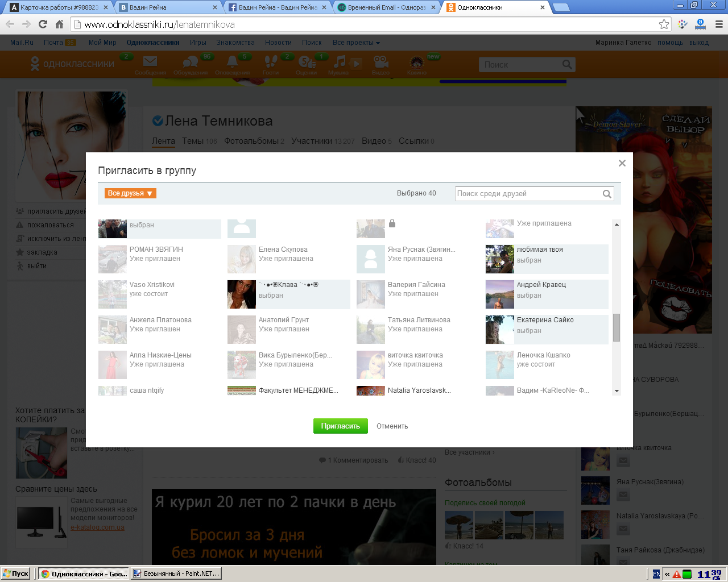Open the Мой Мир link
This screenshot has height=582, width=728.
(x=102, y=43)
